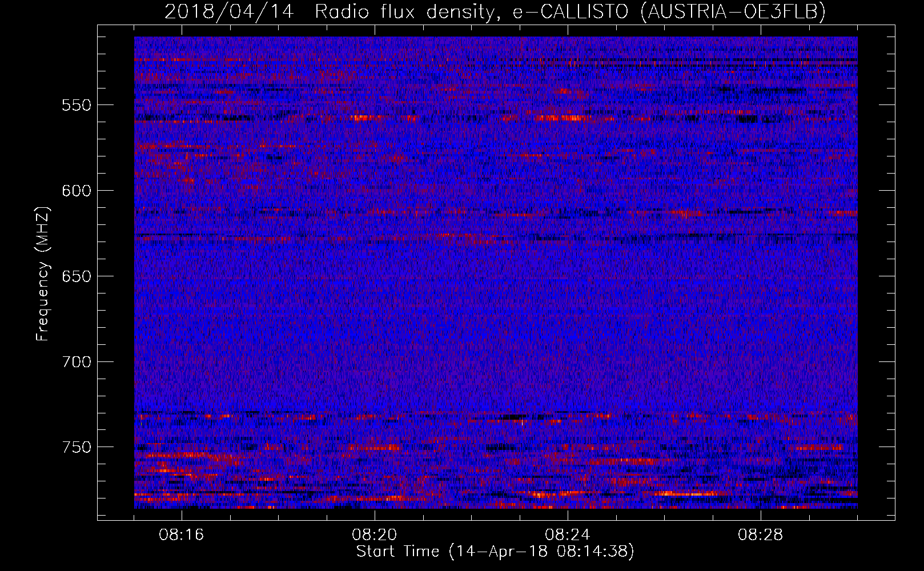Select the 700 frequency axis label
Screen dimensions: 924x571
click(x=77, y=362)
